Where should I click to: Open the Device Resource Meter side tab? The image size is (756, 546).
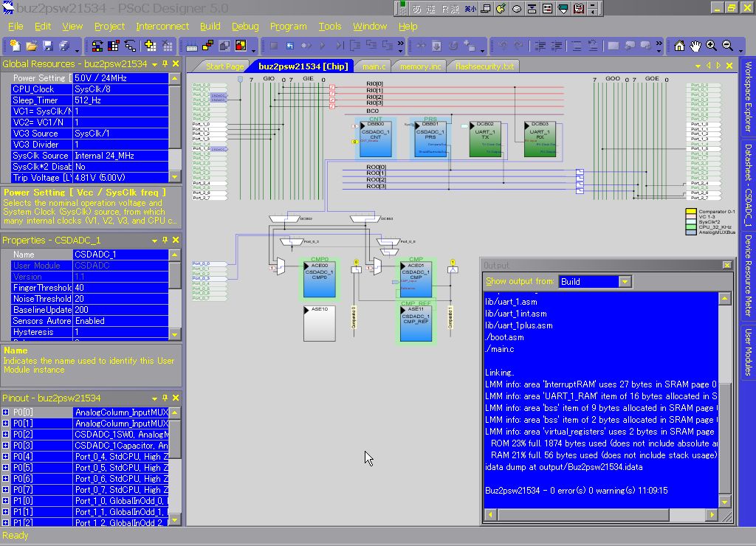point(749,276)
